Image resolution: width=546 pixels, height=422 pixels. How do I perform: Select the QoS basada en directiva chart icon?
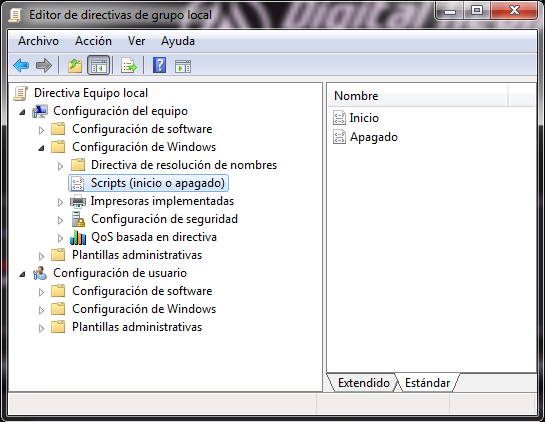pos(78,237)
